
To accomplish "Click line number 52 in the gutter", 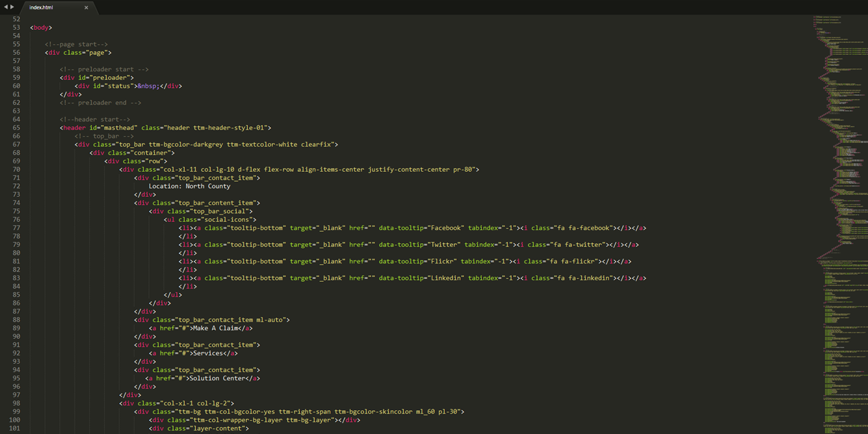I will [x=16, y=19].
